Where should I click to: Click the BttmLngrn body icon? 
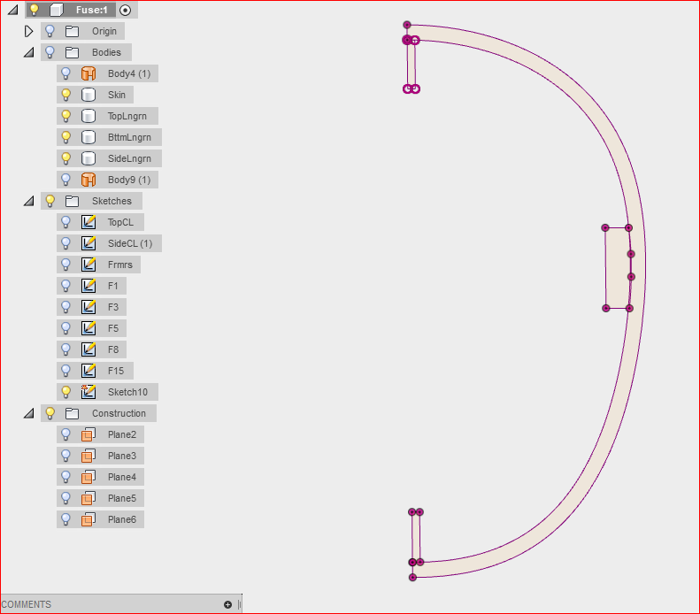(x=88, y=137)
